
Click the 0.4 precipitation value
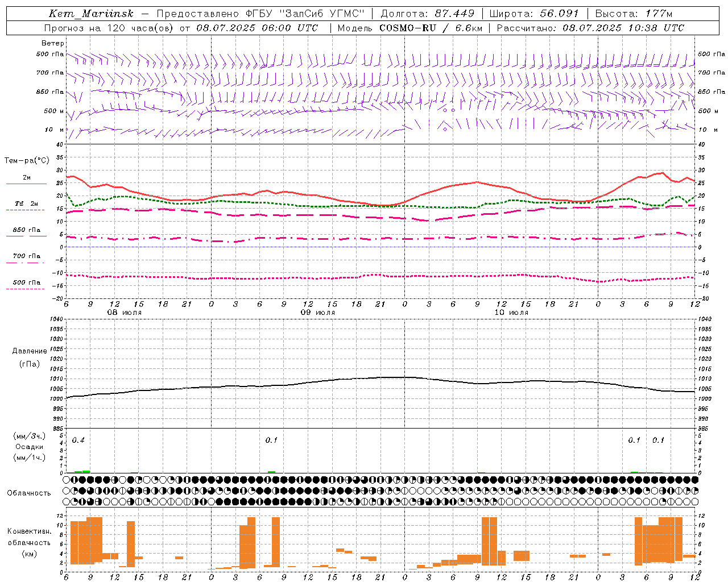click(78, 440)
